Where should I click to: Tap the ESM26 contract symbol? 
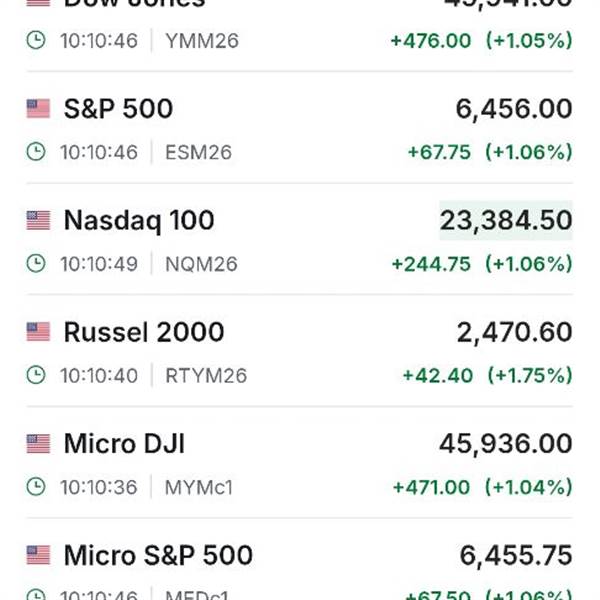click(x=198, y=152)
